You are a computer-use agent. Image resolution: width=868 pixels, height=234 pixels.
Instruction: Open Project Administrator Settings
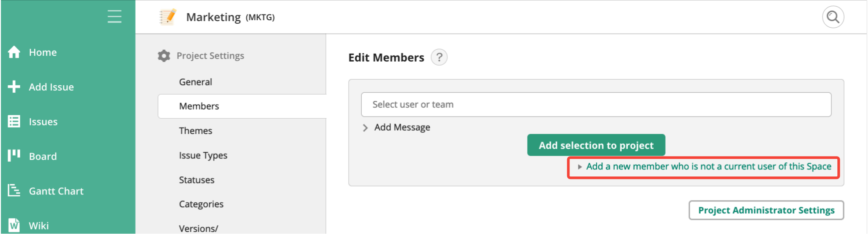click(x=766, y=210)
